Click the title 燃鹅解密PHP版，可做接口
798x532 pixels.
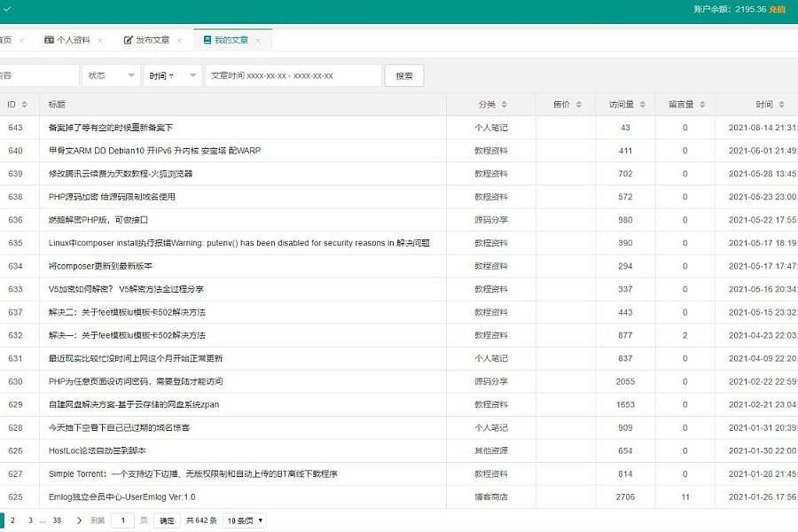tap(98, 220)
